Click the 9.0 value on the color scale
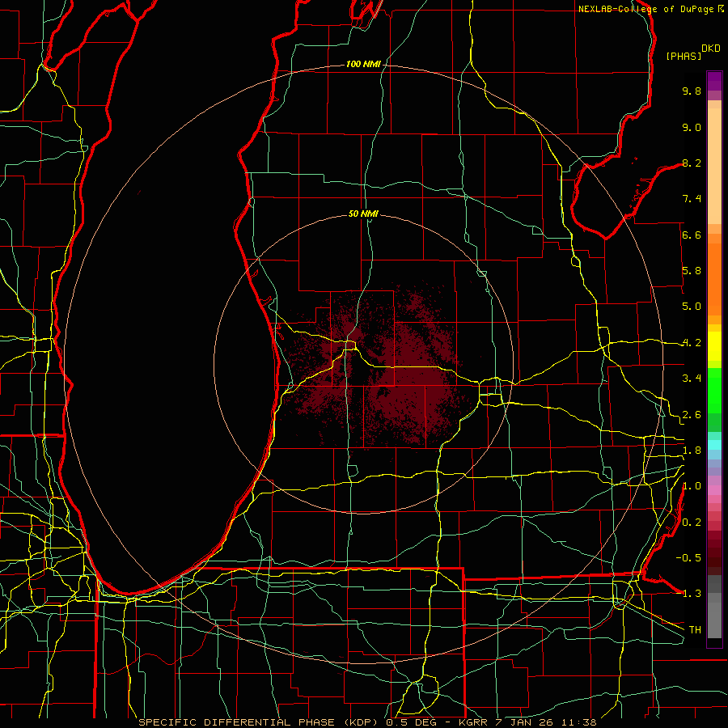The height and width of the screenshot is (728, 728). coord(692,127)
